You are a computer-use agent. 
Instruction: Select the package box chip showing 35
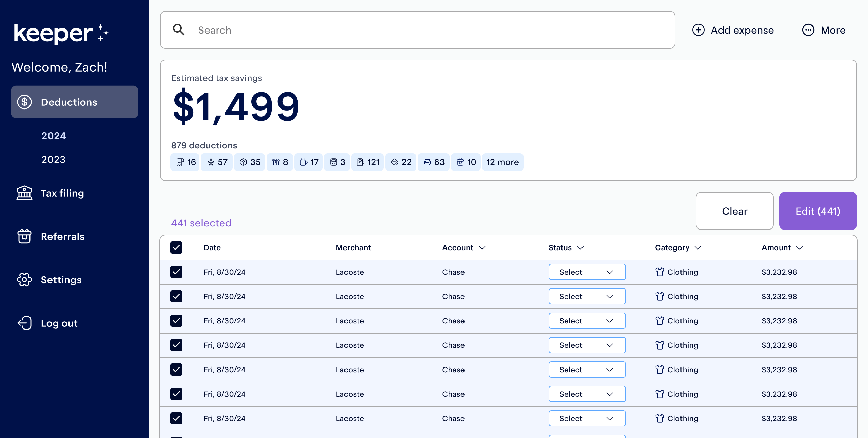point(250,162)
